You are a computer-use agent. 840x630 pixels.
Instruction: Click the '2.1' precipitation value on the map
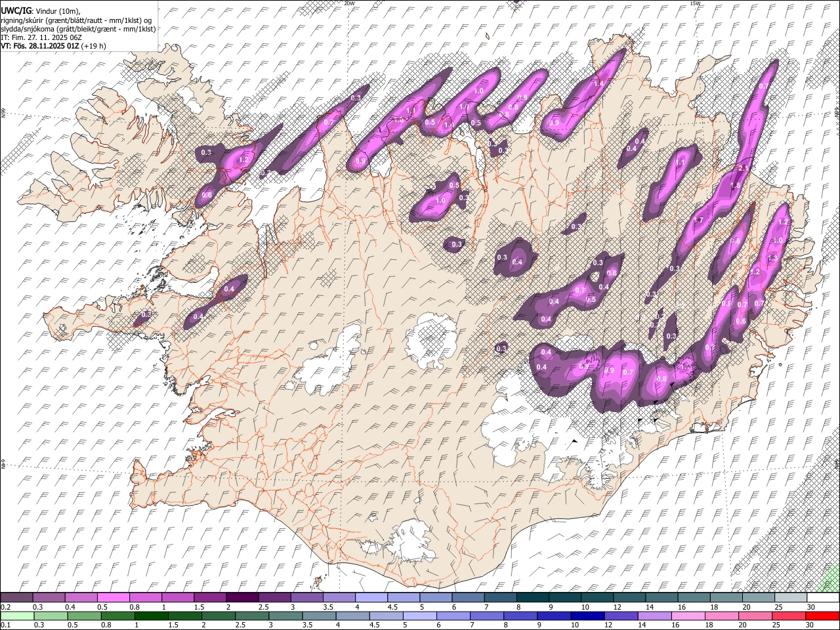click(x=744, y=169)
